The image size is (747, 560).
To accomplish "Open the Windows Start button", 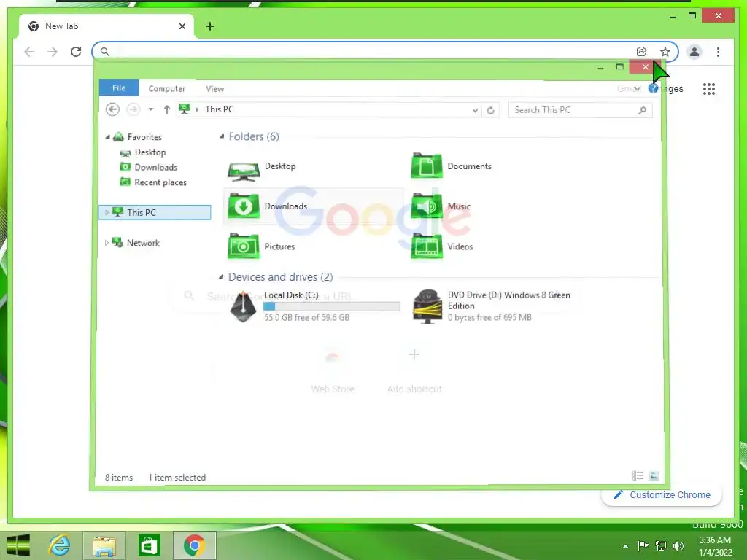I will (x=18, y=545).
